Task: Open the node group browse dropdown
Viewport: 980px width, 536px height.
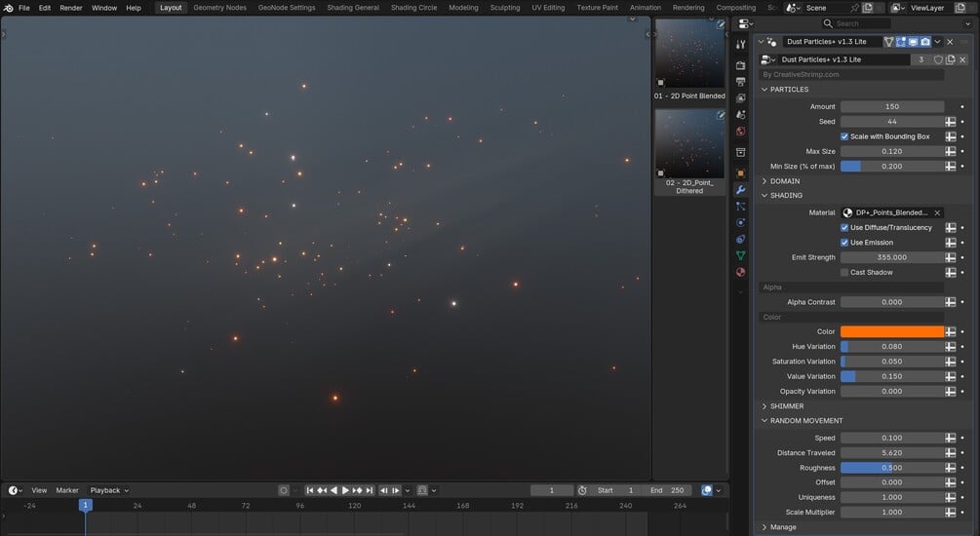Action: click(x=768, y=59)
